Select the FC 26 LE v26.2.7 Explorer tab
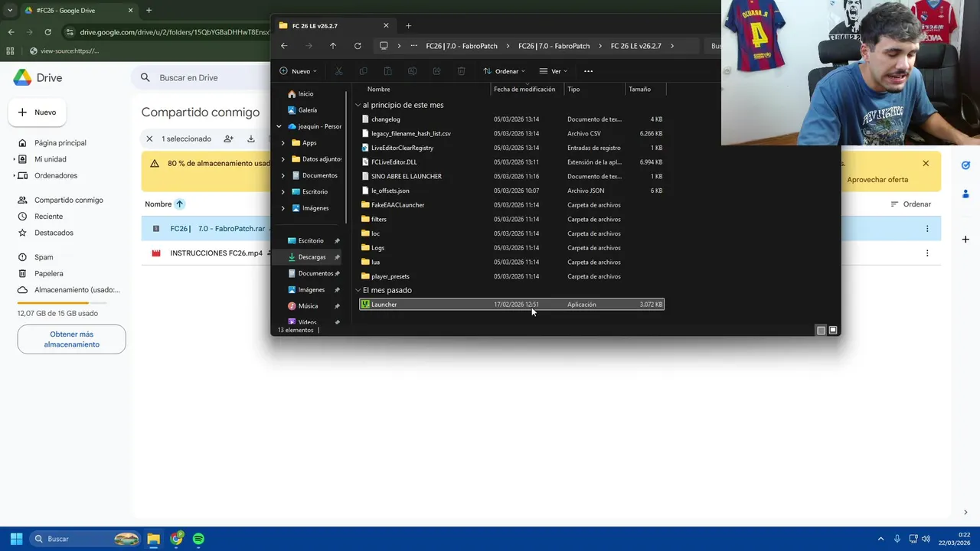Image resolution: width=980 pixels, height=551 pixels. (x=334, y=25)
